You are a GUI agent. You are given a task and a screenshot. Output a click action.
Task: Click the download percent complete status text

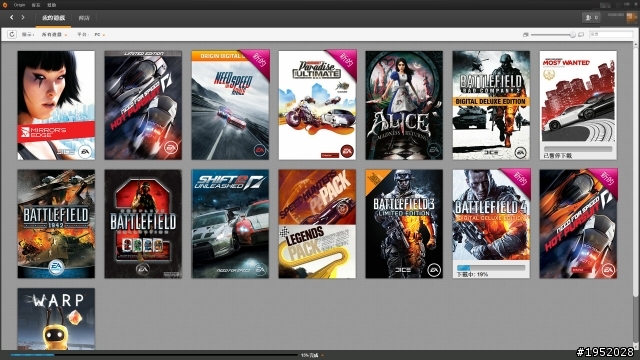point(309,356)
